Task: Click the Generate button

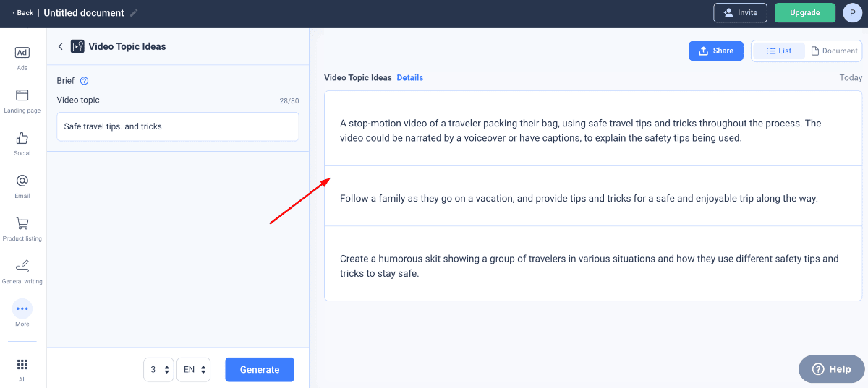Action: point(259,369)
